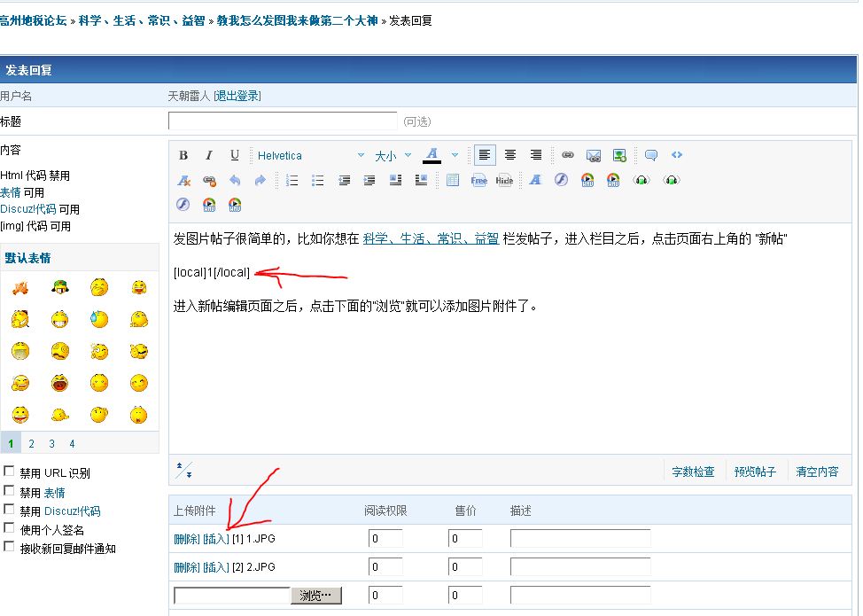Click the 标题 title input field

point(283,121)
